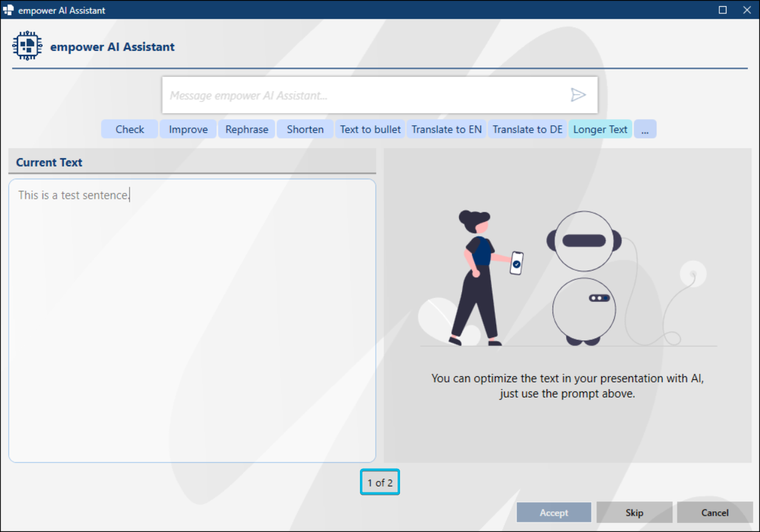
Task: Click the empower app icon in title bar
Action: click(9, 10)
